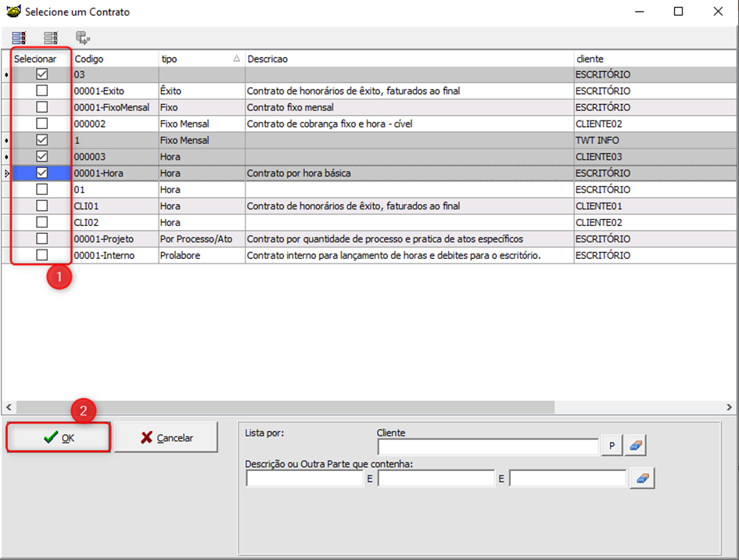
Task: Click the Selecionar column header
Action: (x=41, y=59)
